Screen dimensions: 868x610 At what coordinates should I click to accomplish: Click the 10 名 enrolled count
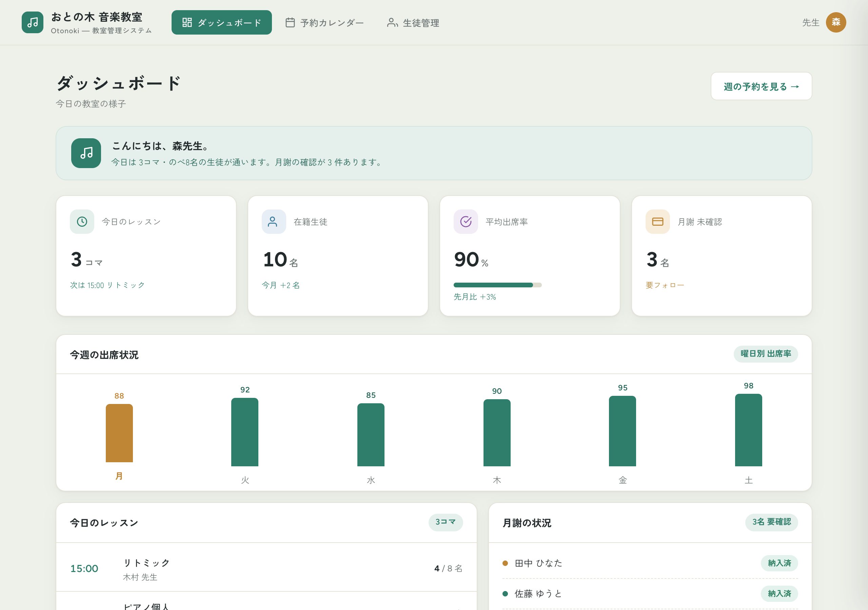280,260
